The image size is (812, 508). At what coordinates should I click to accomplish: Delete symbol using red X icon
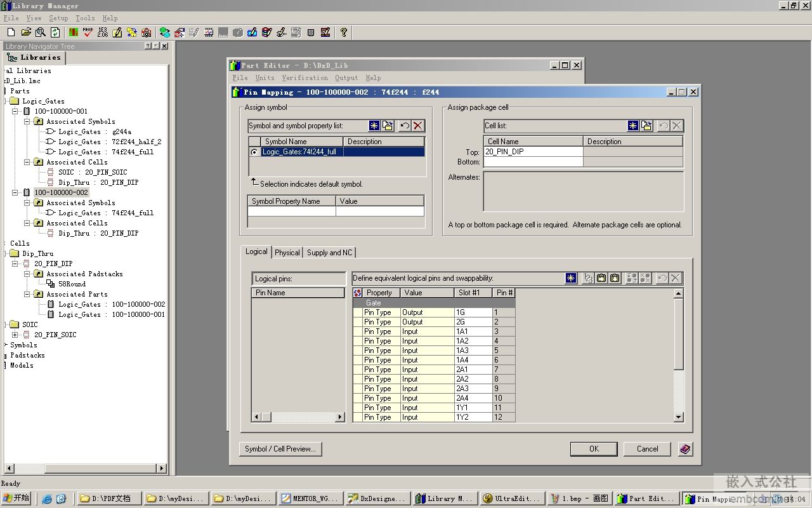(x=417, y=126)
